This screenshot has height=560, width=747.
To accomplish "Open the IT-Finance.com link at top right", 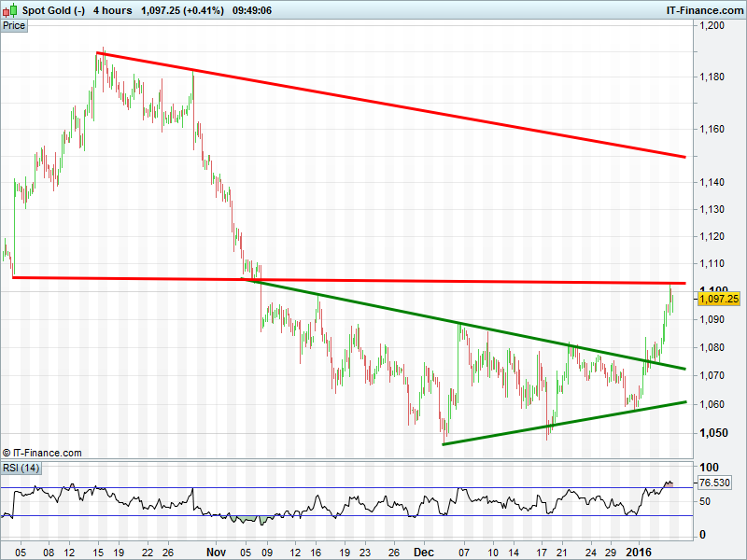I will (x=704, y=10).
